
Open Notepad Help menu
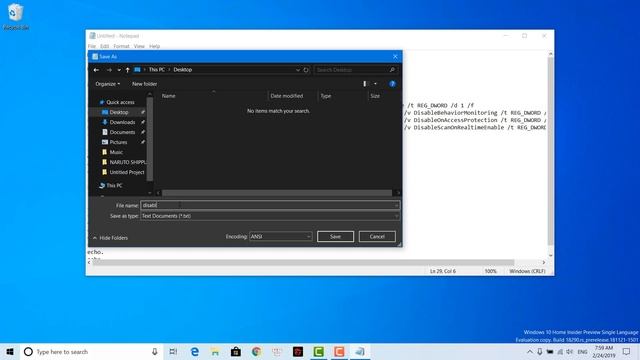pos(154,46)
